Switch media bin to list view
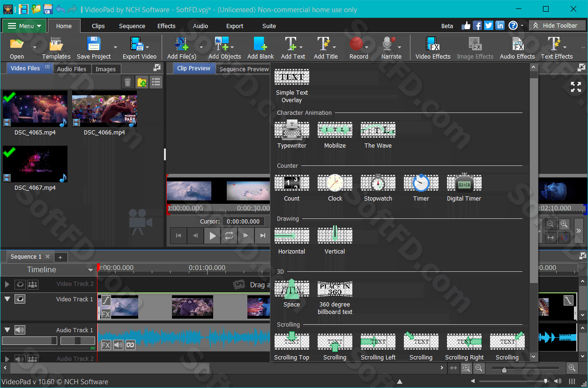The image size is (588, 388). [156, 82]
